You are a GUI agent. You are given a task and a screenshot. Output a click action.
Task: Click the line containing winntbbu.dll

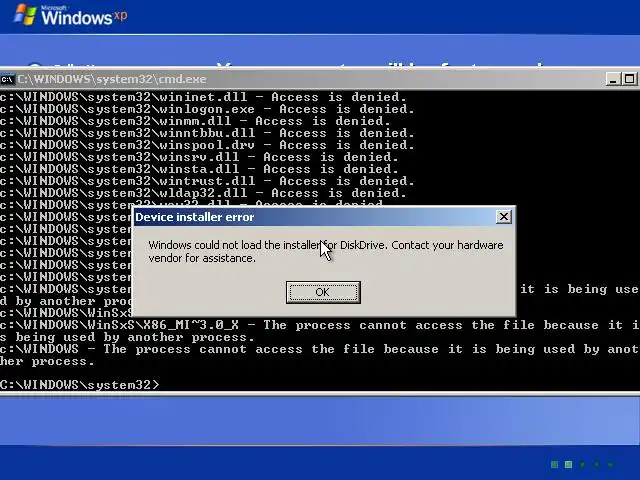207,133
